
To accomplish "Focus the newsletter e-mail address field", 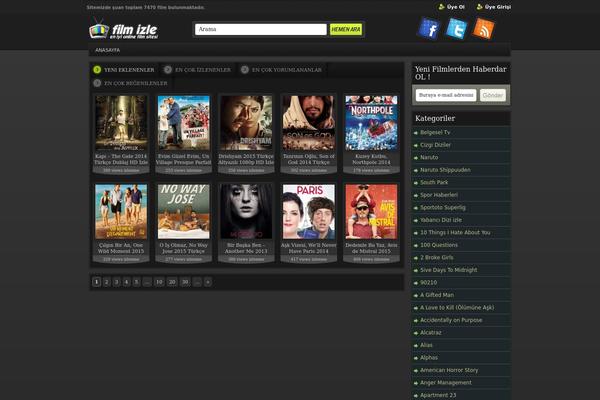I will (x=446, y=95).
